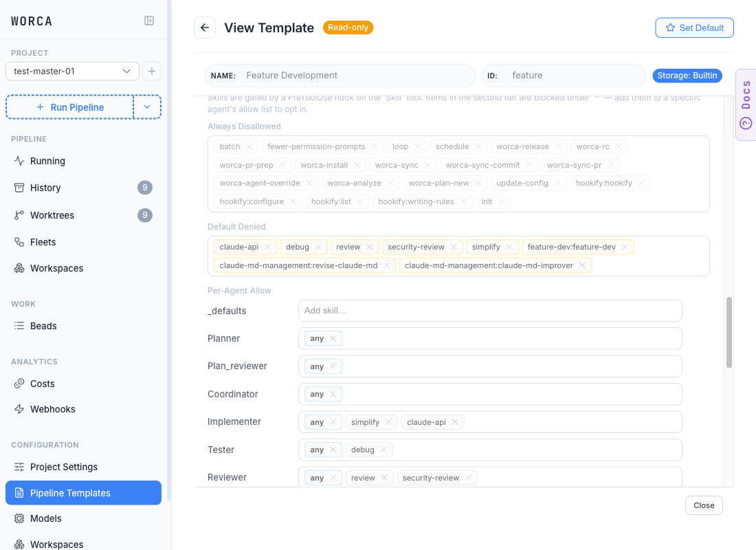Remove the simplify skill from Implementer

388,422
